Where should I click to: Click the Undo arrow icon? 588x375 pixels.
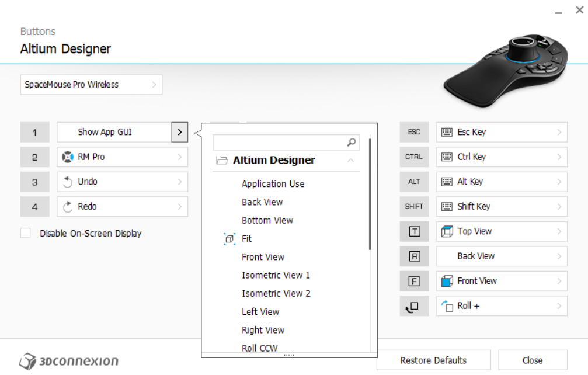[x=68, y=182]
